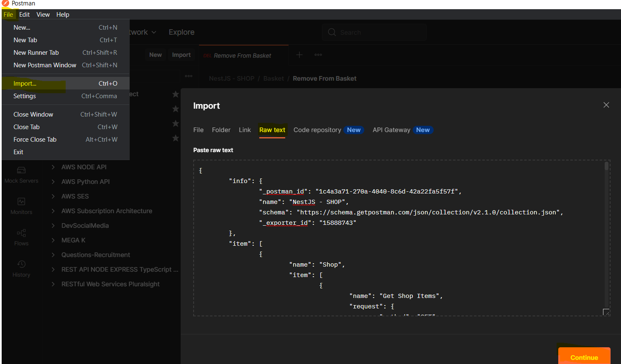Switch to Link tab in Import dialog

245,130
